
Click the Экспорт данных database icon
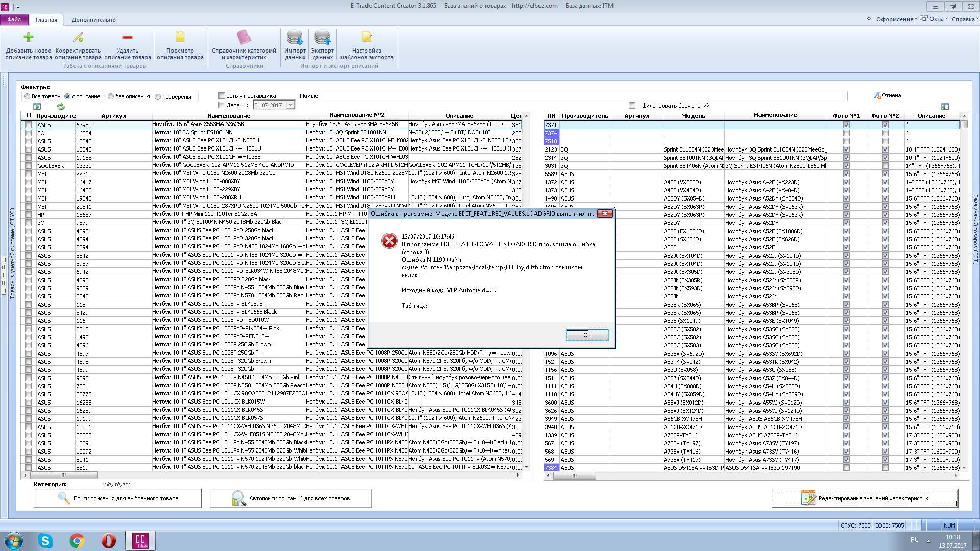click(x=323, y=37)
